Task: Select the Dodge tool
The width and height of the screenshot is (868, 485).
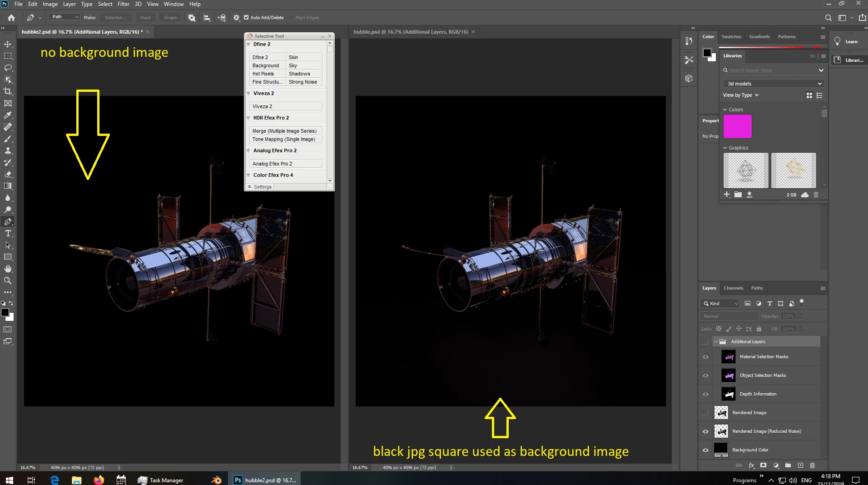Action: 8,210
